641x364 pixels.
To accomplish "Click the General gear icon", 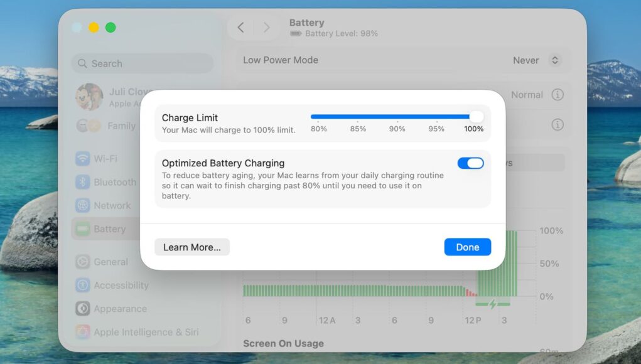I will point(83,262).
